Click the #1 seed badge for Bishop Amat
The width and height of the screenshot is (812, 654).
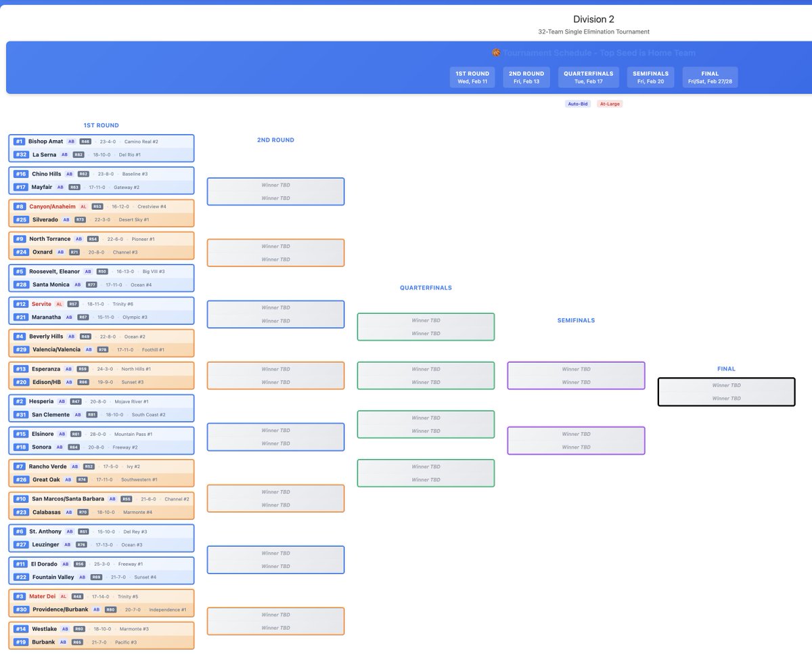tap(19, 141)
